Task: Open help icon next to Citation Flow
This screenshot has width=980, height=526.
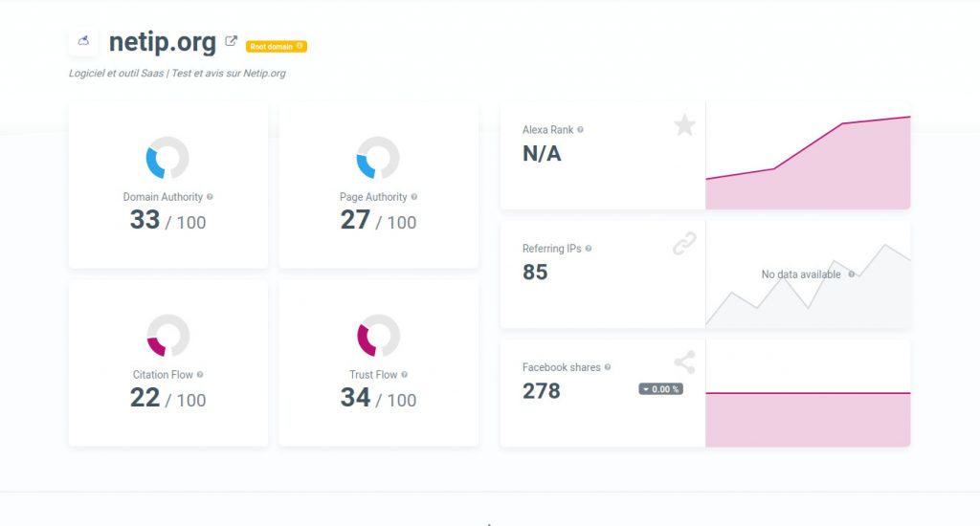Action: pos(200,375)
